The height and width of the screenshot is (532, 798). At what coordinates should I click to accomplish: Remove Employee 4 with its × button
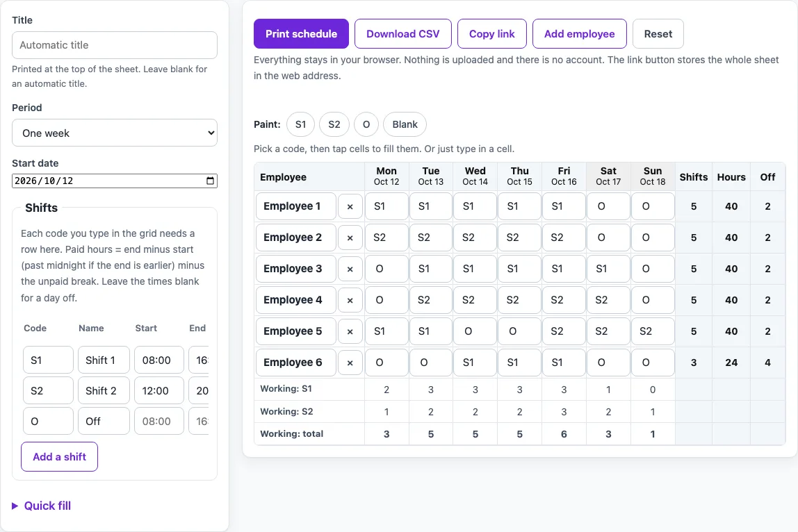pos(350,300)
